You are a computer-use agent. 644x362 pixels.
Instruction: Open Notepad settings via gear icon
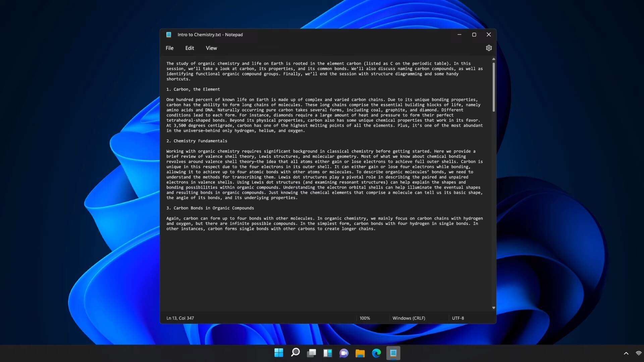(488, 48)
